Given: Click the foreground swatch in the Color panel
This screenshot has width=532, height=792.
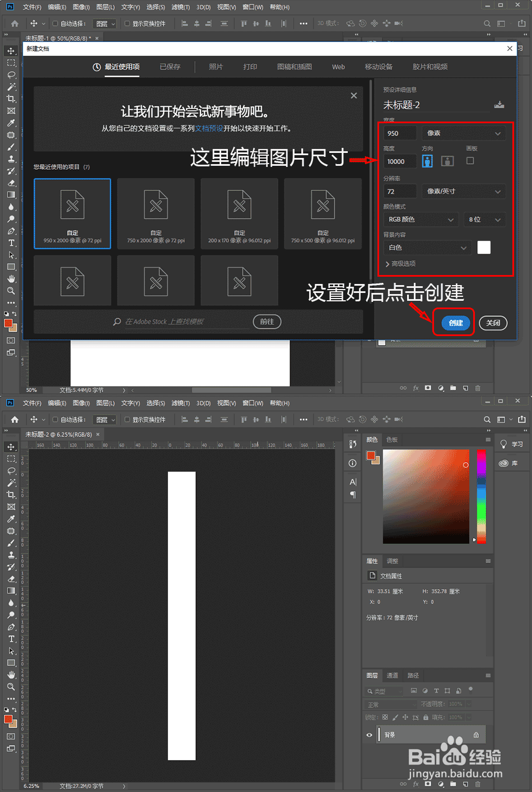Looking at the screenshot, I should pyautogui.click(x=370, y=456).
